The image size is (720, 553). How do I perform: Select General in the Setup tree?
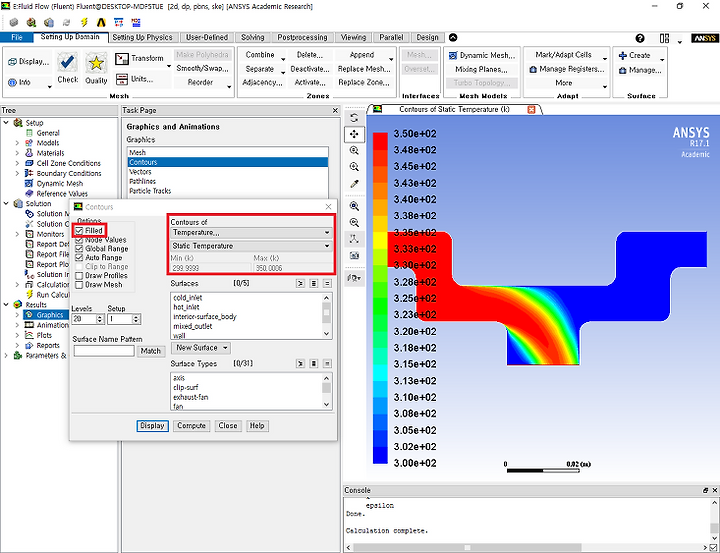[x=48, y=133]
